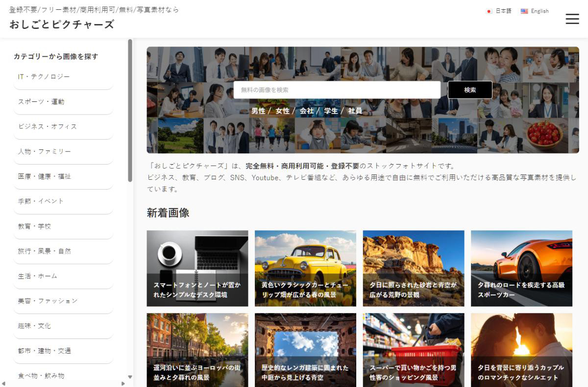Screen dimensions: 588x387
Task: Open the 都市・建物・交通 category
Action: (x=63, y=351)
